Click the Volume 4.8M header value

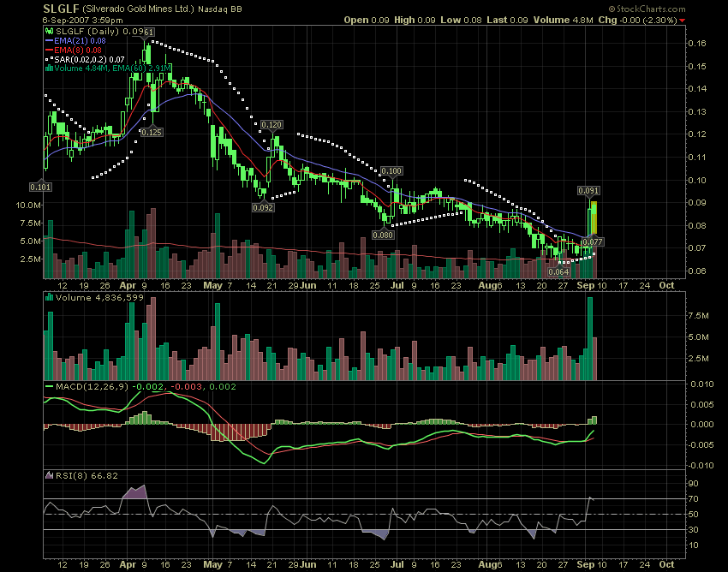point(564,20)
